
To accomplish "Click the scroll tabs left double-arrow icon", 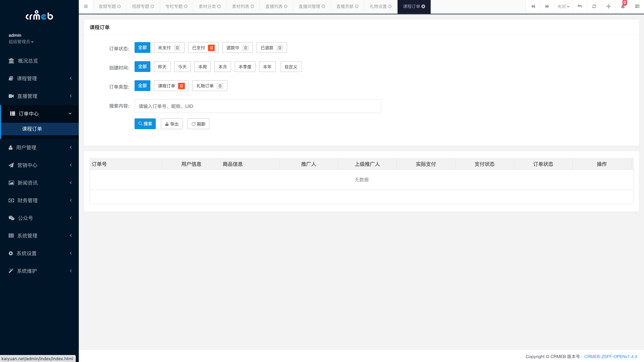I will click(533, 6).
